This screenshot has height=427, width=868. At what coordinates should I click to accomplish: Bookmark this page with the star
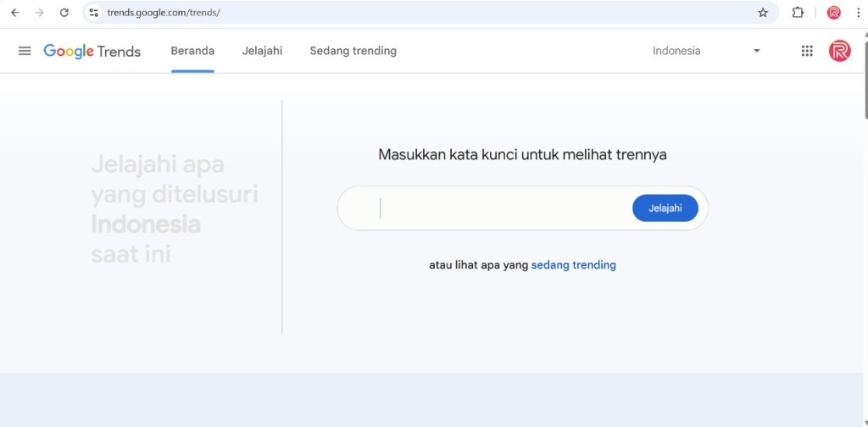pos(763,13)
